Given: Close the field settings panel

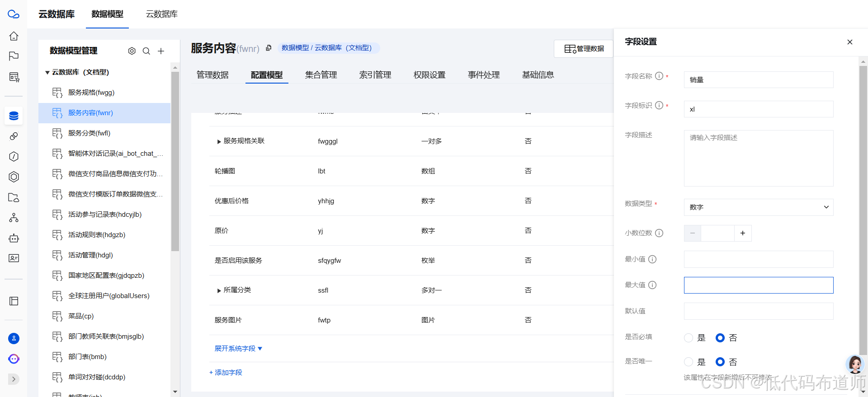Looking at the screenshot, I should pos(850,42).
